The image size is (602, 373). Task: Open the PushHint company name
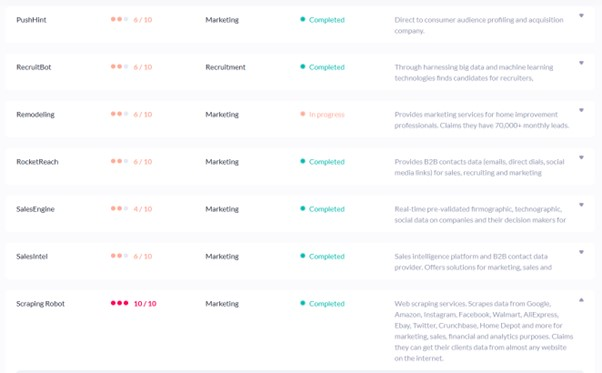[x=31, y=20]
